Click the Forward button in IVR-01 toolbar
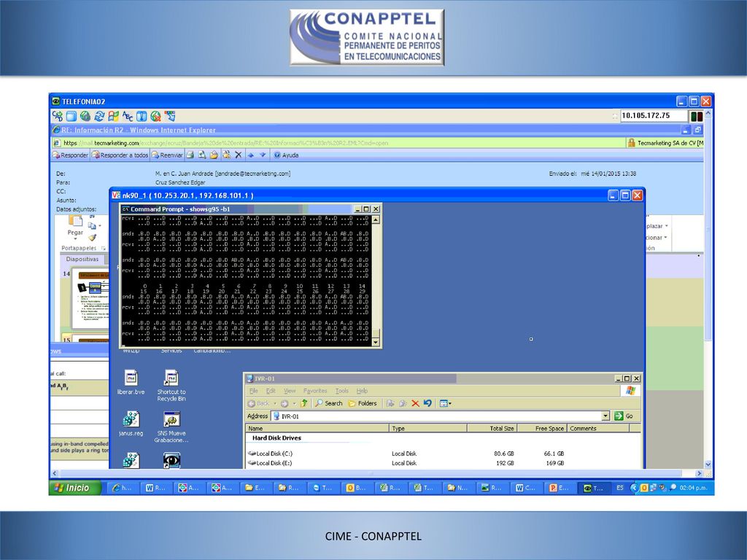The image size is (747, 560). 285,403
